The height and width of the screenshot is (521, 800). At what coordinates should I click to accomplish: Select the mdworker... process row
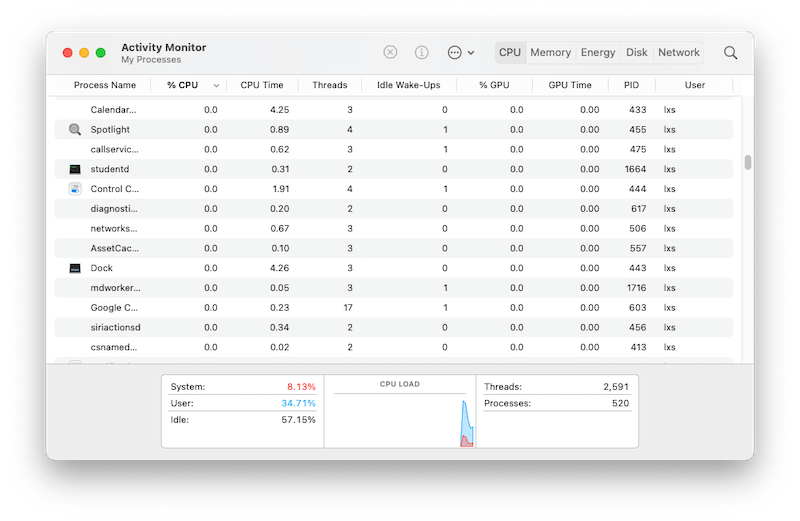tap(394, 288)
